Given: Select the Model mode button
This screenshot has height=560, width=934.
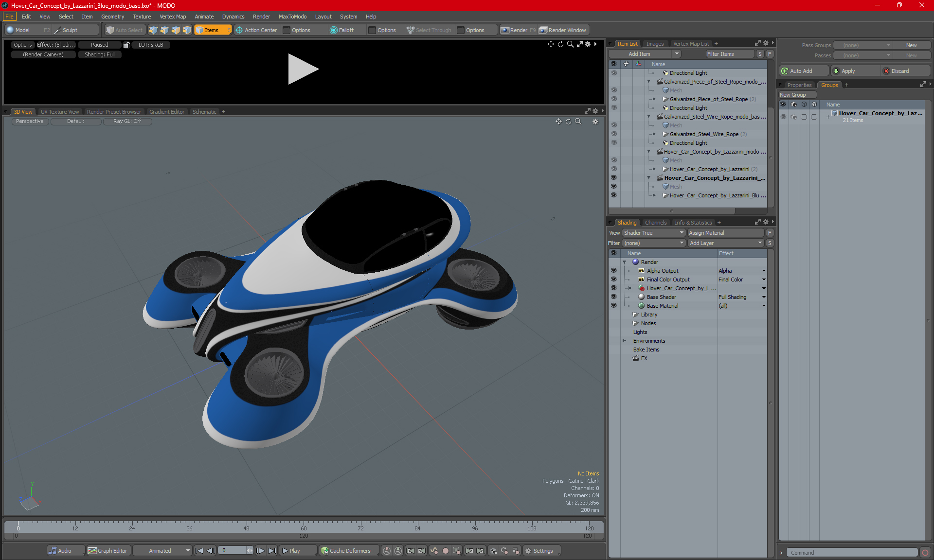Looking at the screenshot, I should click(22, 30).
